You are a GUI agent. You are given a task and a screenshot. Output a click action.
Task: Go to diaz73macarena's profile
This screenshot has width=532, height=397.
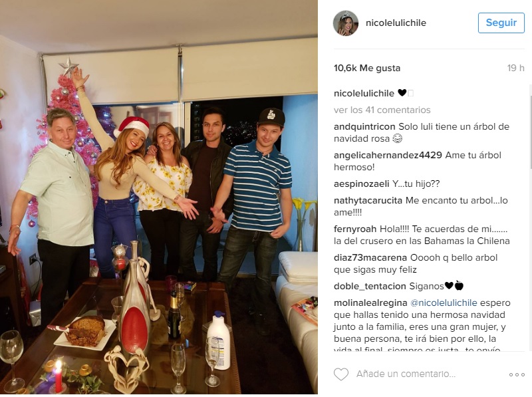click(370, 257)
